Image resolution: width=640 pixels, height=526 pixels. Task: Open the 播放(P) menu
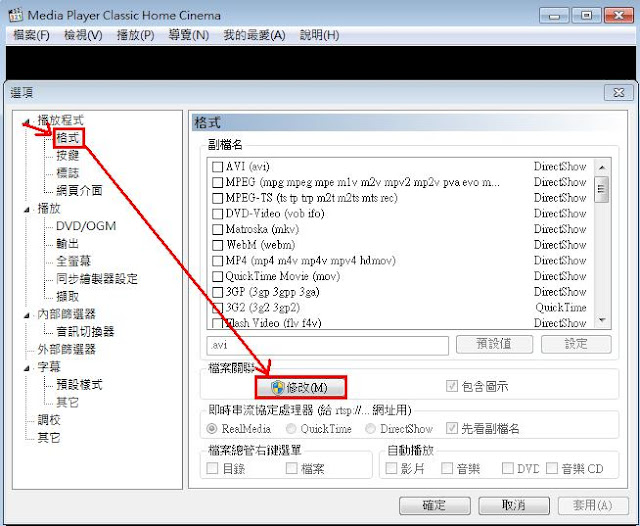pyautogui.click(x=136, y=35)
